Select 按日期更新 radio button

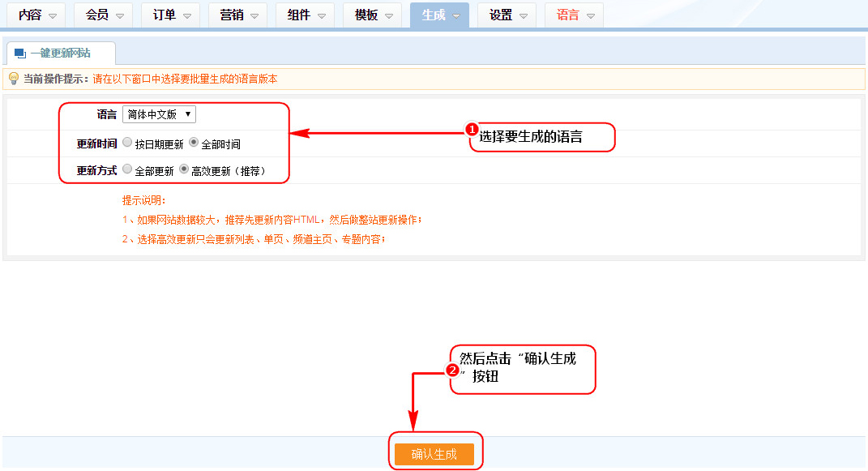click(127, 143)
